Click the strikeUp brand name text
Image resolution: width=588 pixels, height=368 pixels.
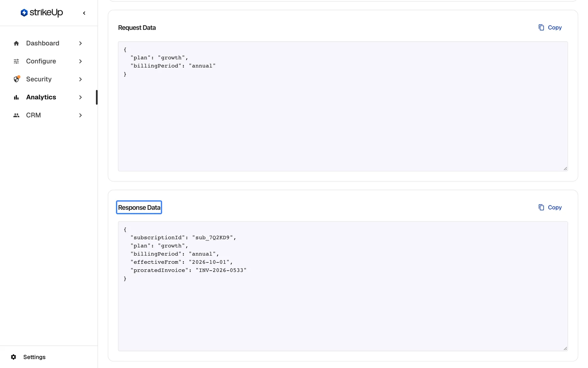(x=46, y=13)
